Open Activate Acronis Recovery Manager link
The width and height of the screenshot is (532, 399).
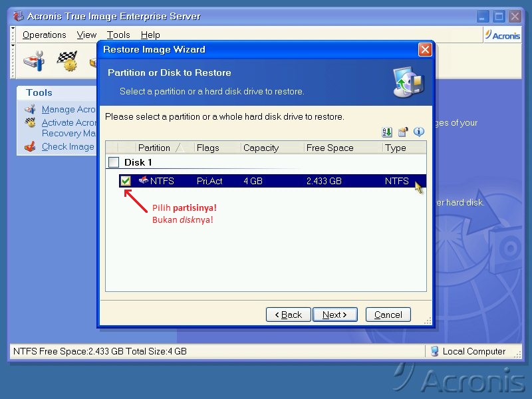[x=69, y=128]
